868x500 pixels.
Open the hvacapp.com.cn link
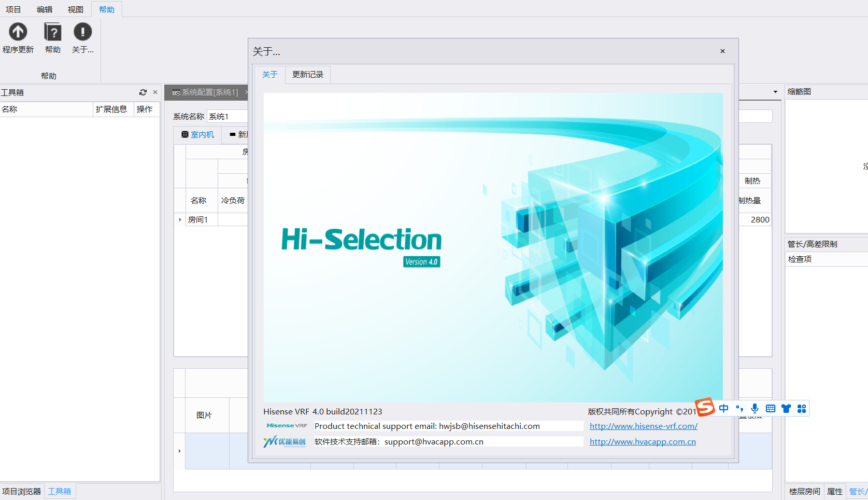(x=643, y=441)
